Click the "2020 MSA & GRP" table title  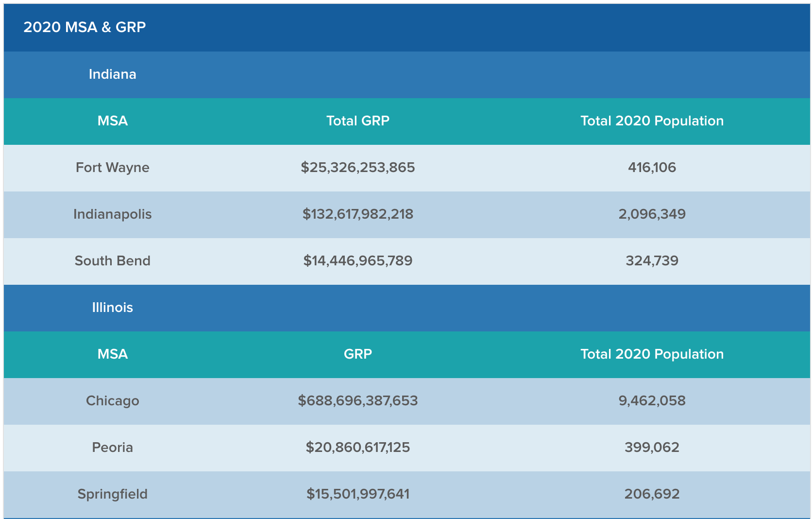[x=85, y=27]
